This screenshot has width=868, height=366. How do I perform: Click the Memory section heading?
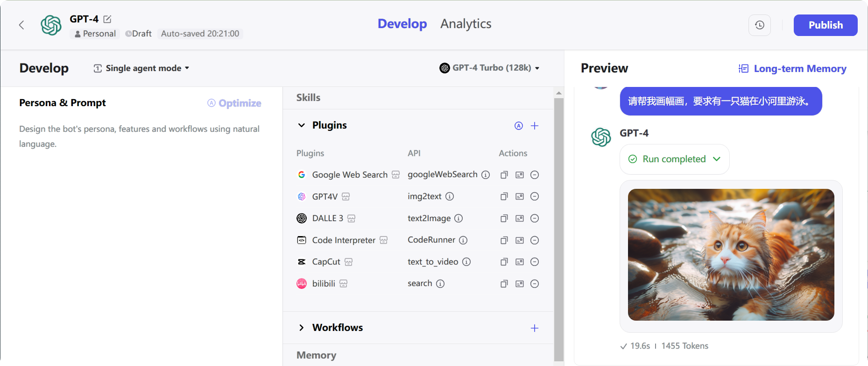pos(317,355)
